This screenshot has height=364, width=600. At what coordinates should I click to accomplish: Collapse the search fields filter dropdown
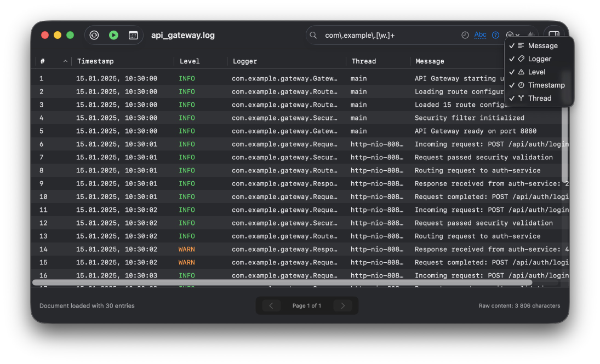pos(513,35)
